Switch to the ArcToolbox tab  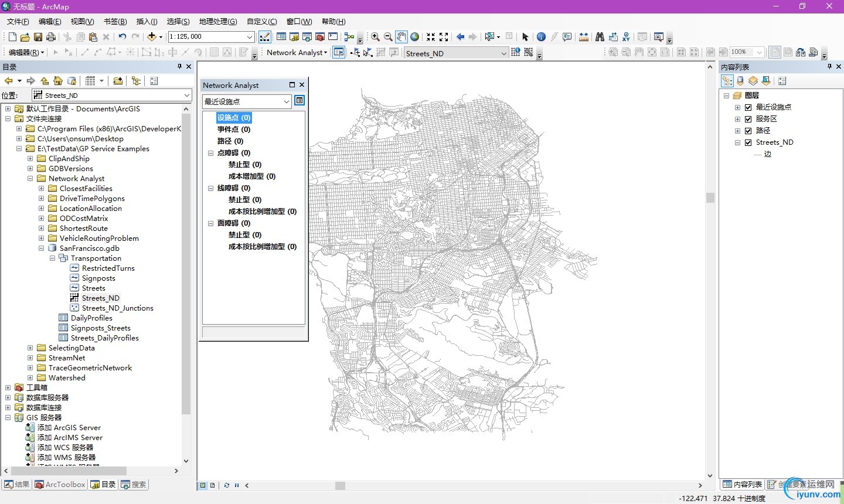(x=60, y=485)
